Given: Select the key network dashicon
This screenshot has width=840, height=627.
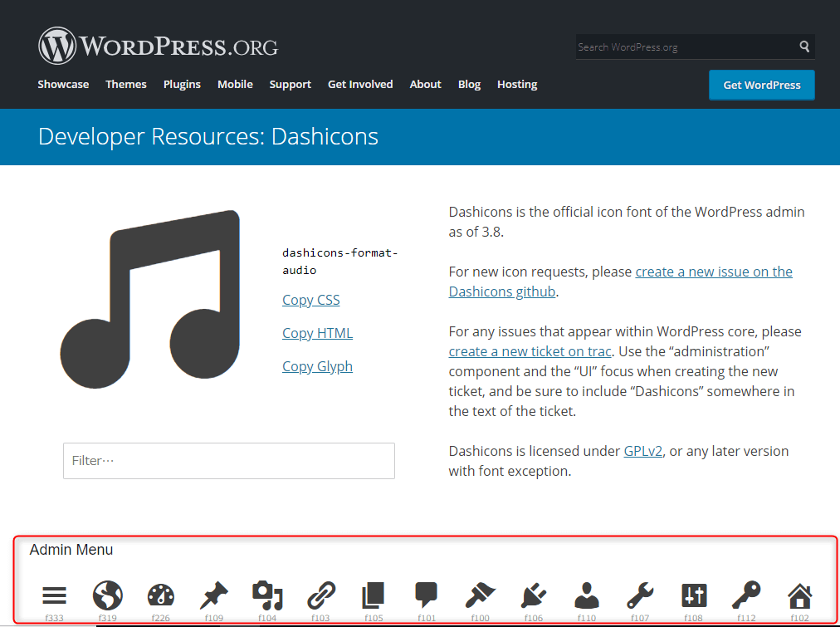Looking at the screenshot, I should coord(746,595).
